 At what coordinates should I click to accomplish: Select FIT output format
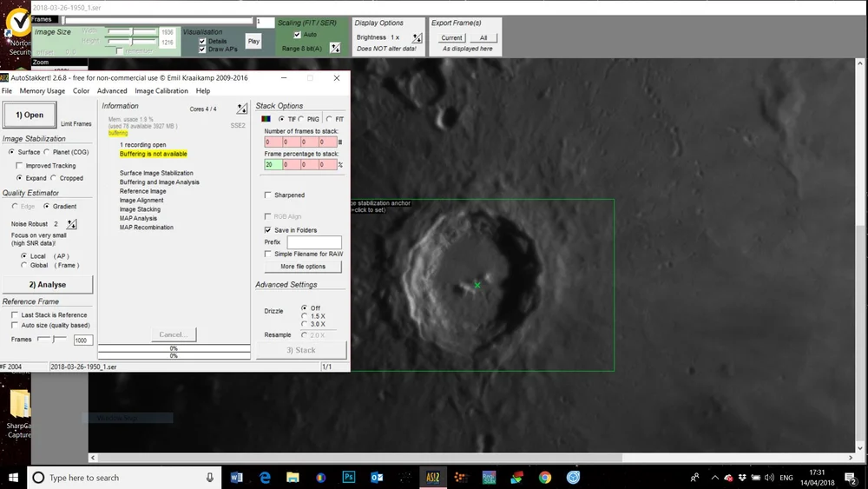coord(329,119)
